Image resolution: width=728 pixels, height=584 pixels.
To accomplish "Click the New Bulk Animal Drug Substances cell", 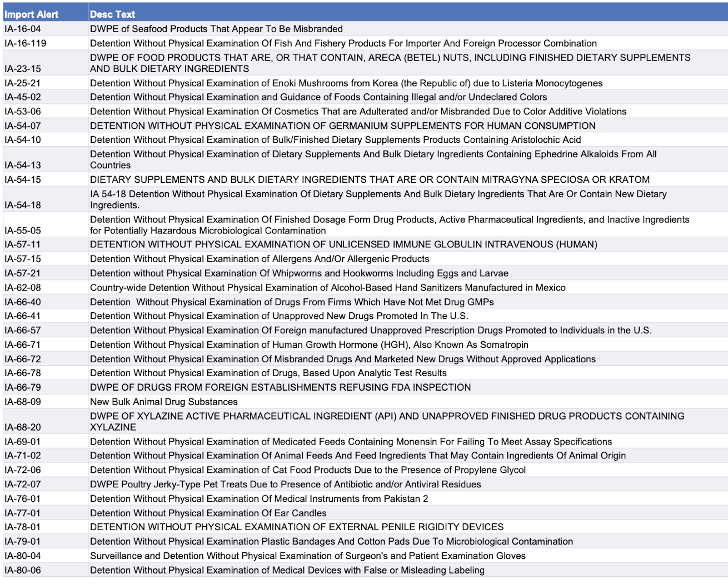I will (x=163, y=402).
